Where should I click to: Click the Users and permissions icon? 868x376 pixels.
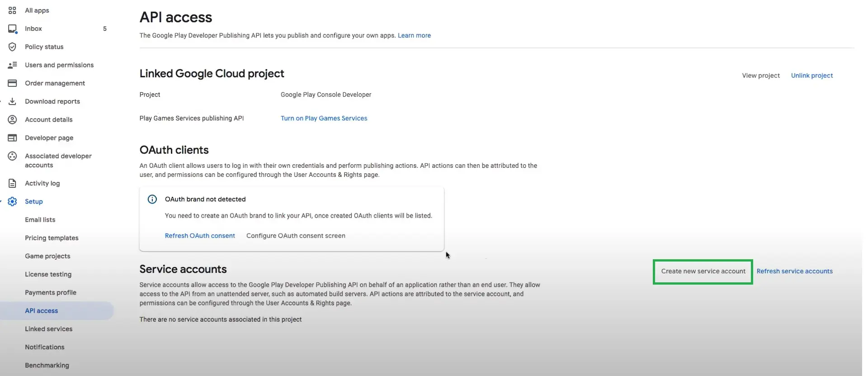[x=12, y=65]
